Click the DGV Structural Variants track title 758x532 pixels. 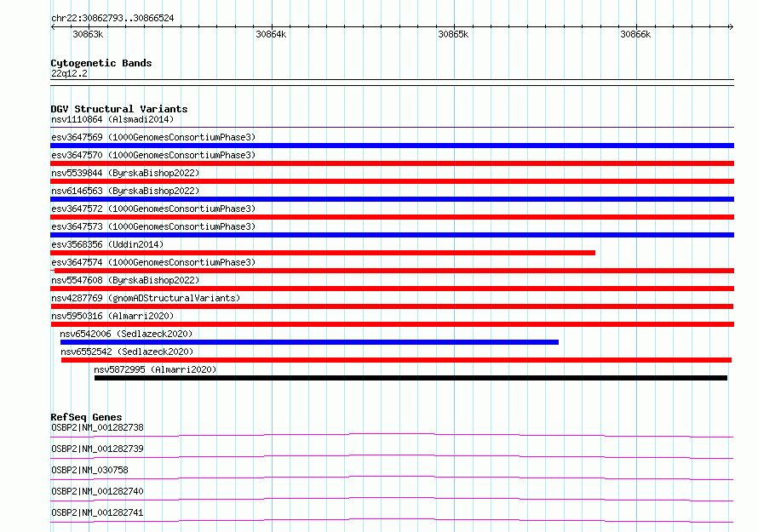click(x=119, y=109)
